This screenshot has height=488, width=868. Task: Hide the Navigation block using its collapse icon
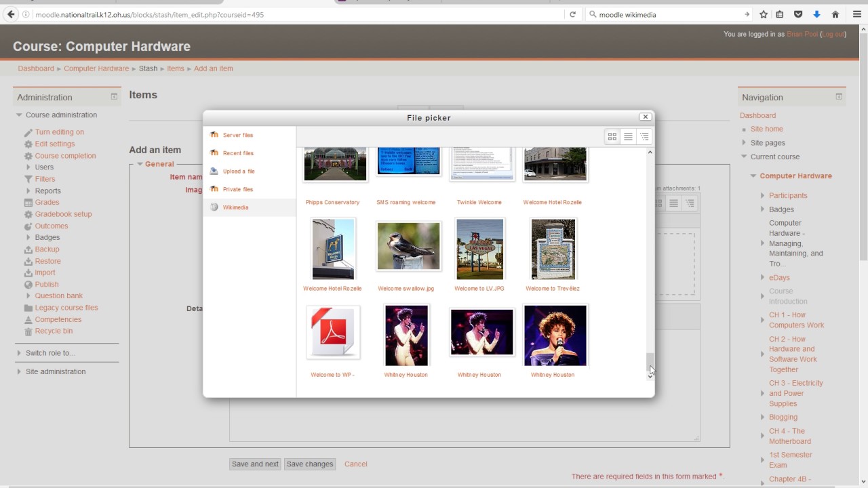coord(839,97)
